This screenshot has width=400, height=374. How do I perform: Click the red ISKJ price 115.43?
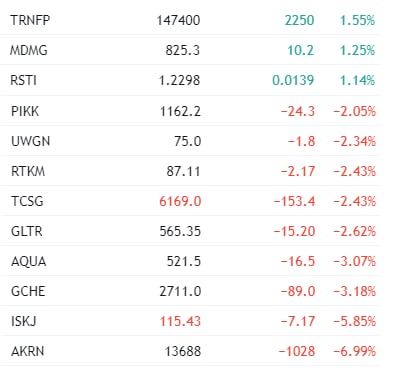(x=180, y=321)
